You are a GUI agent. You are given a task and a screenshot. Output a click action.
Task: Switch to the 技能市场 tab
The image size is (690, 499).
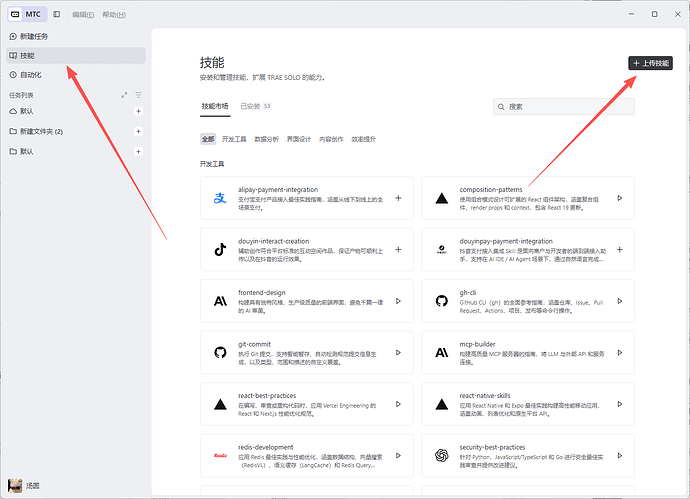click(x=215, y=106)
